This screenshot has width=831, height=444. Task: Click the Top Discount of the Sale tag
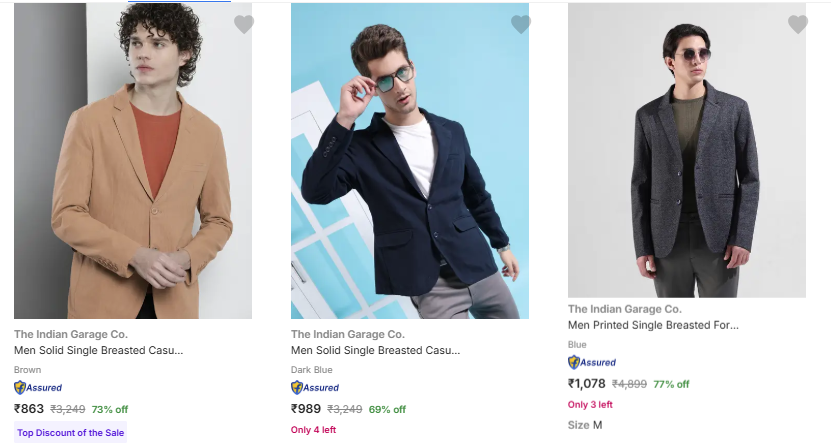pyautogui.click(x=70, y=433)
